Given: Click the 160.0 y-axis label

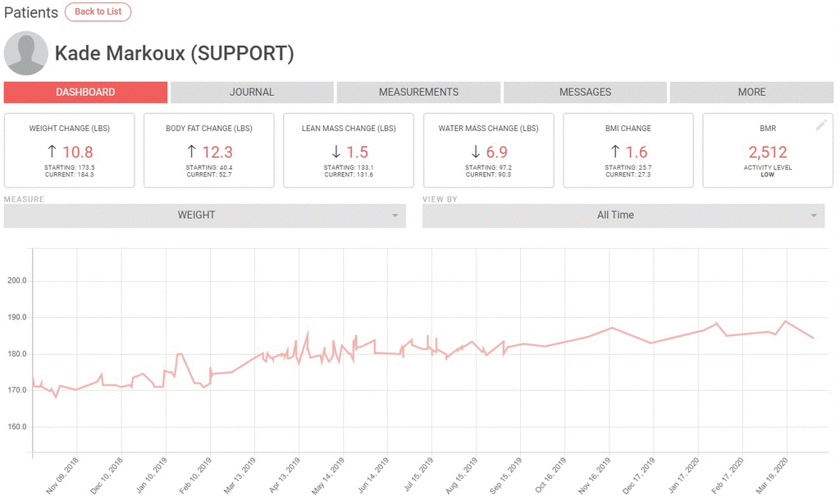Looking at the screenshot, I should pyautogui.click(x=16, y=427).
